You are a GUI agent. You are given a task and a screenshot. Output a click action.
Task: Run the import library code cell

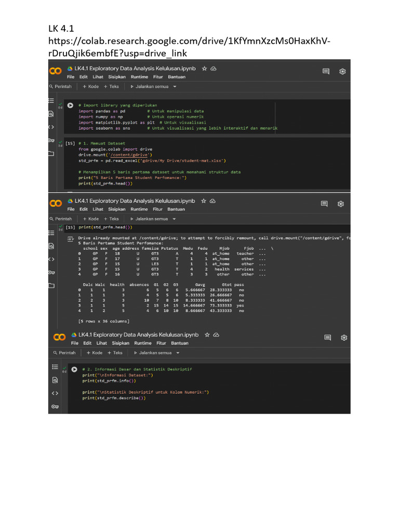point(70,105)
